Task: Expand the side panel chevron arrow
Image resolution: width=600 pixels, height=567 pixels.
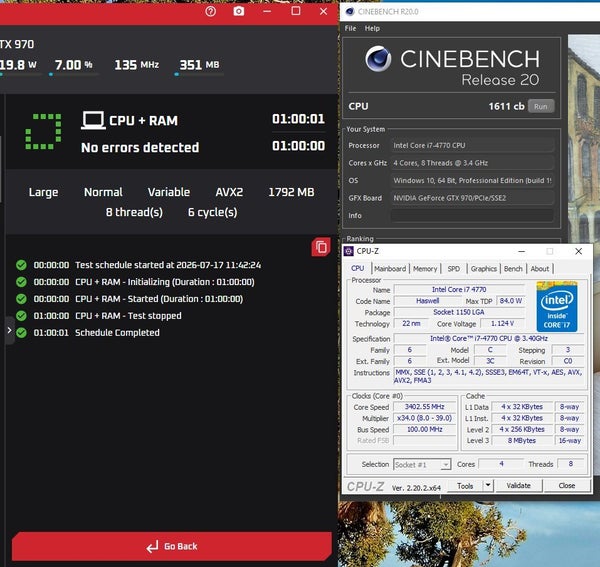Action: point(10,330)
